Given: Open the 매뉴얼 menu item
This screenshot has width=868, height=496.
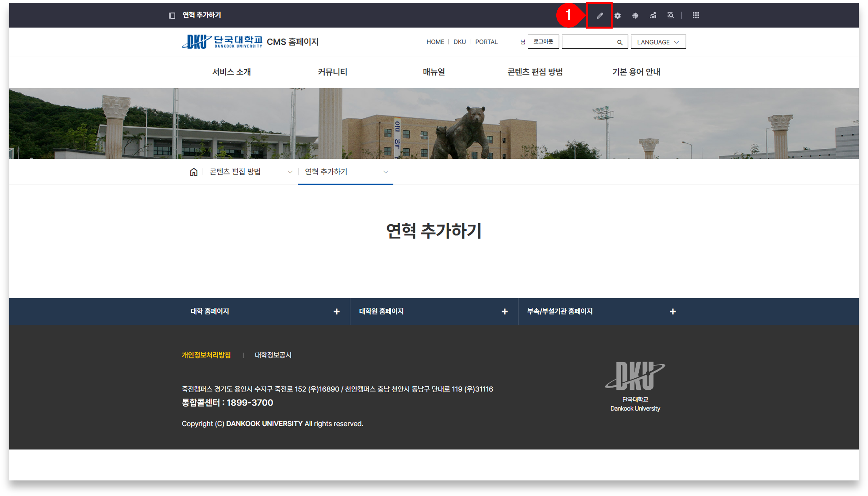Looking at the screenshot, I should 434,72.
